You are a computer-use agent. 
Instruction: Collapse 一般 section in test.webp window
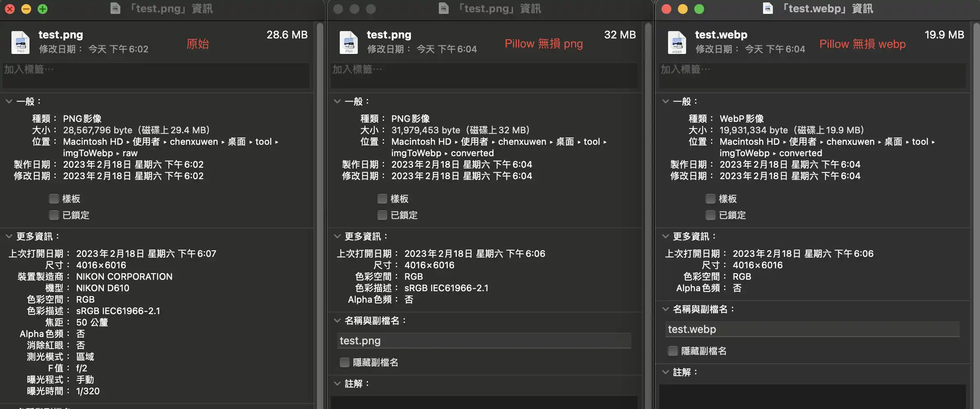point(666,101)
